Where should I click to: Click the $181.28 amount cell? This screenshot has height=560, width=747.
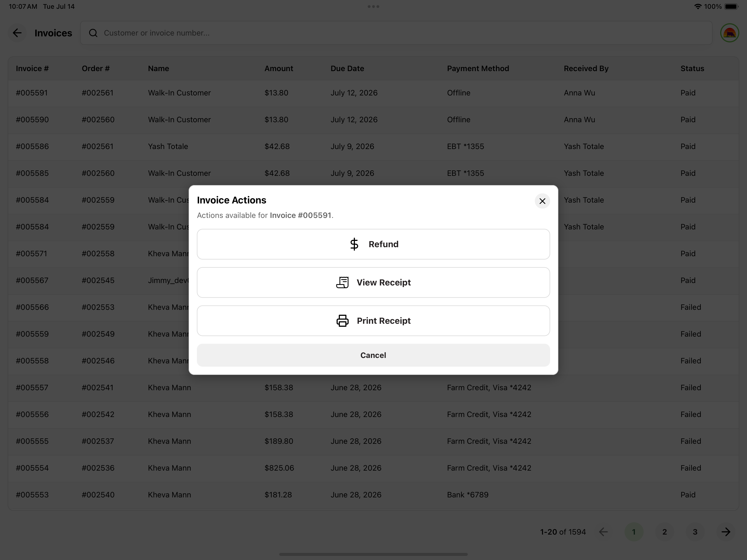click(278, 494)
